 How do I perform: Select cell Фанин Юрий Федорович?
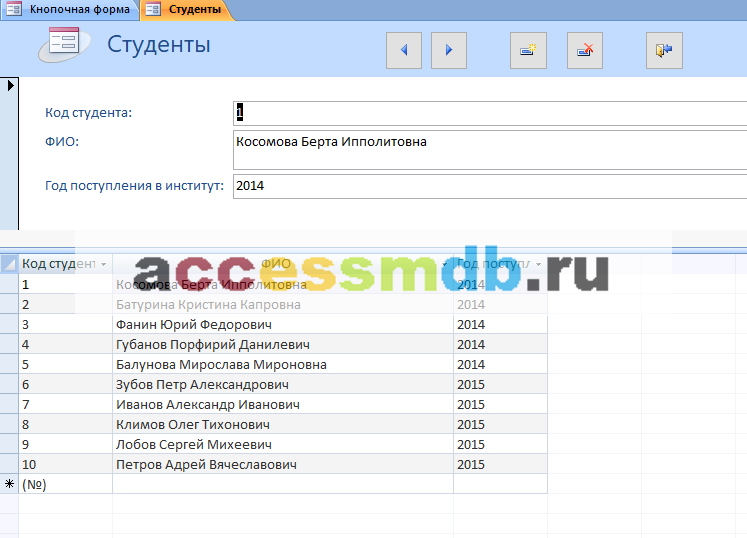tap(283, 325)
